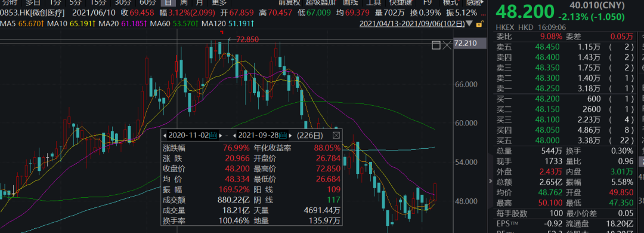This screenshot has width=644, height=233.
Task: Select the 卖一 48.250 ask row
Action: tap(566, 88)
